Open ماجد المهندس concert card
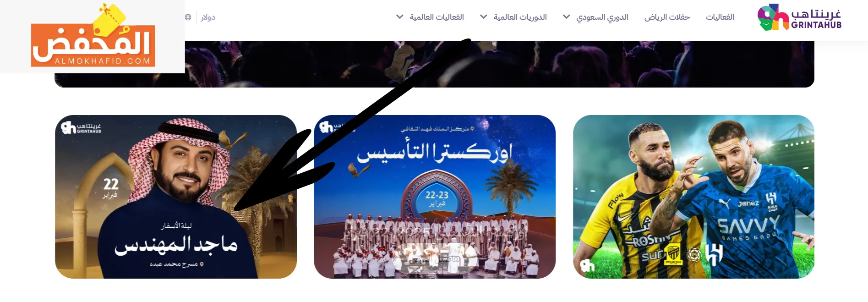This screenshot has height=302, width=868. [x=176, y=197]
